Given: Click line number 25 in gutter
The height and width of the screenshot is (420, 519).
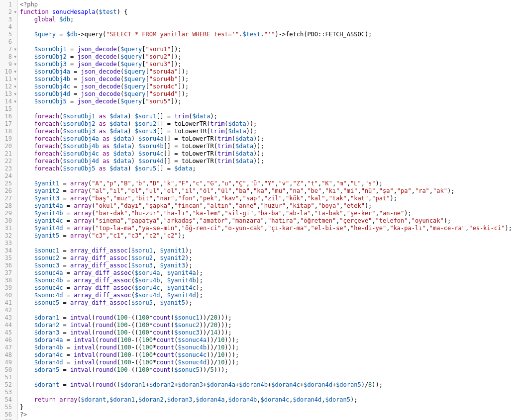Looking at the screenshot, I should pyautogui.click(x=8, y=183).
